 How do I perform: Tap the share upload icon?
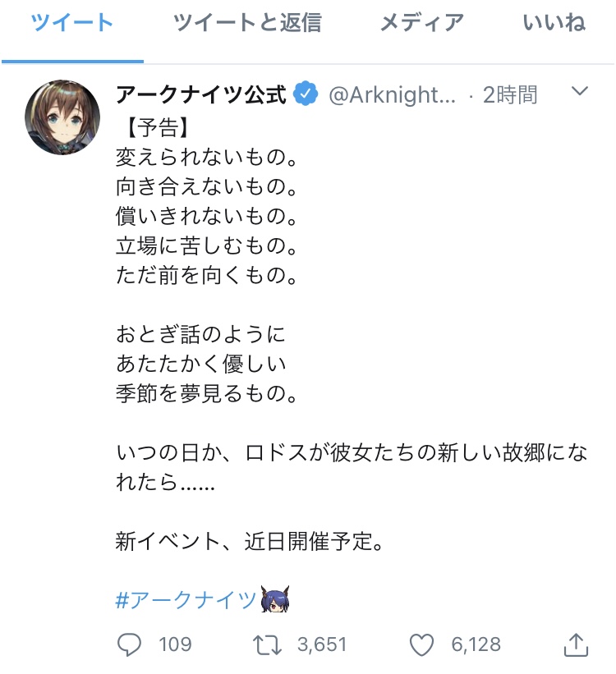click(576, 644)
